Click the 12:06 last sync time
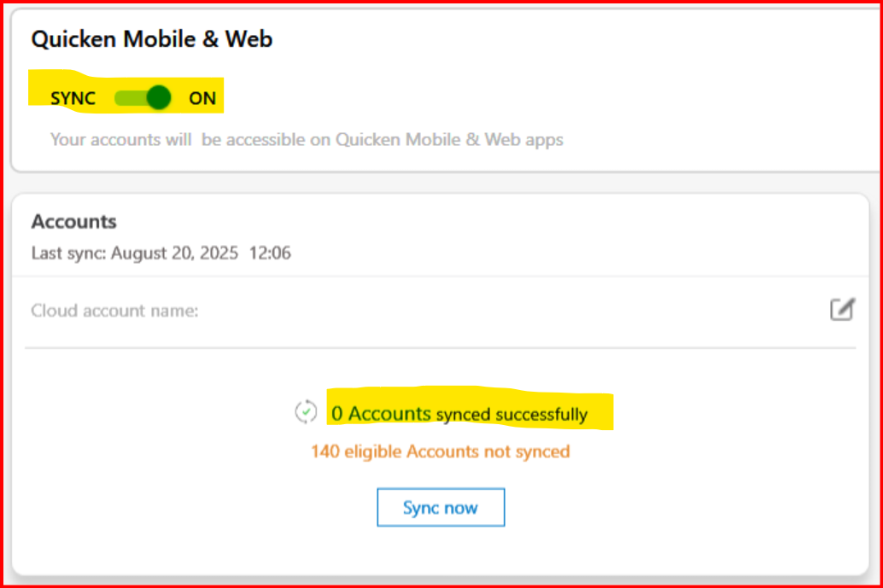883x588 pixels. click(271, 253)
